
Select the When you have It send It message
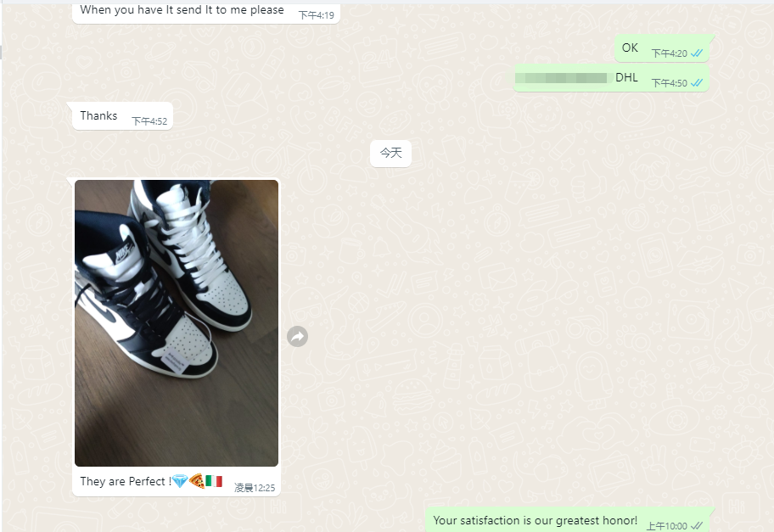(206, 13)
